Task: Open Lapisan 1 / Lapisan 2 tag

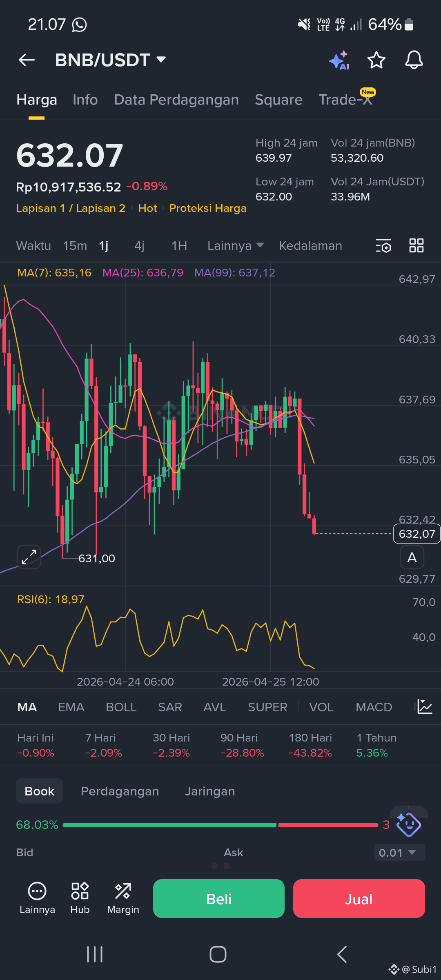Action: [x=71, y=208]
